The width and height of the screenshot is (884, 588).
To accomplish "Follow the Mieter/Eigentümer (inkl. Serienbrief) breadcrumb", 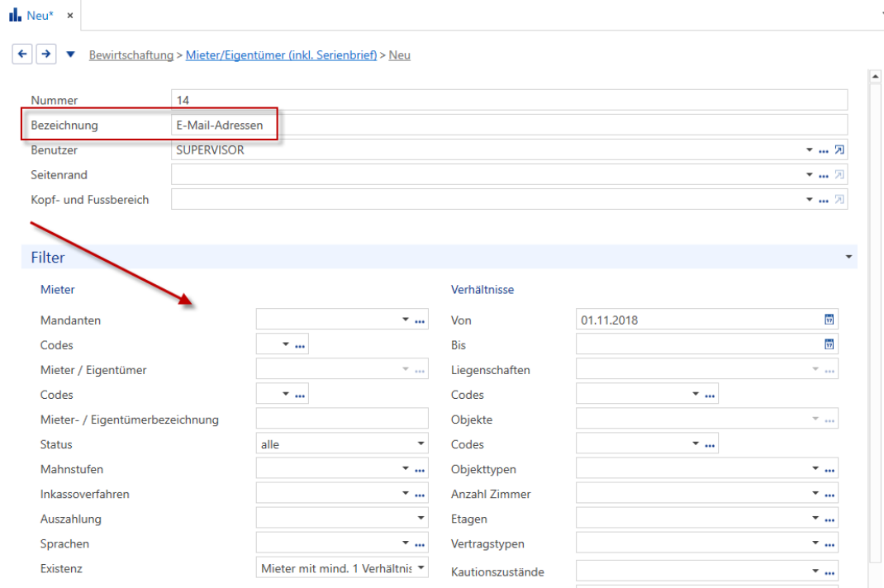I will (282, 55).
